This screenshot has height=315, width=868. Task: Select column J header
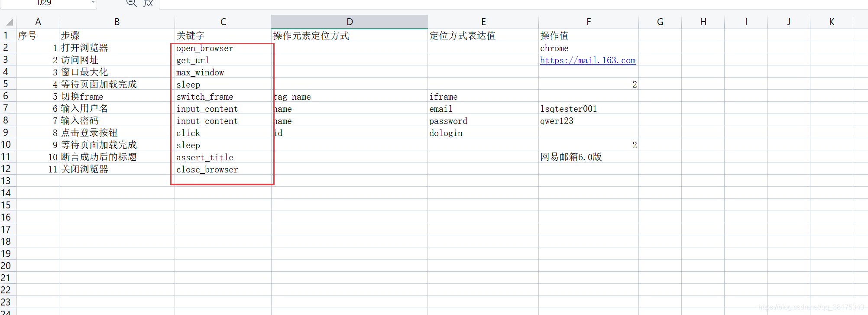pyautogui.click(x=789, y=22)
